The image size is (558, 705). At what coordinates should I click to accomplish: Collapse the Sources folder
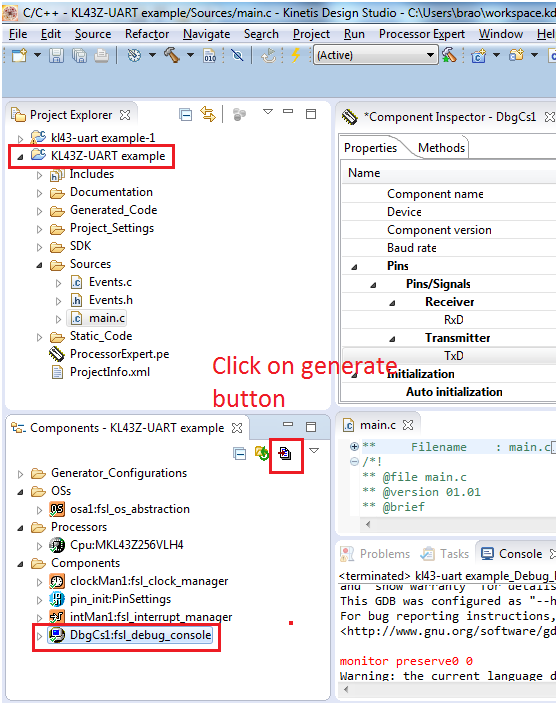click(x=40, y=265)
